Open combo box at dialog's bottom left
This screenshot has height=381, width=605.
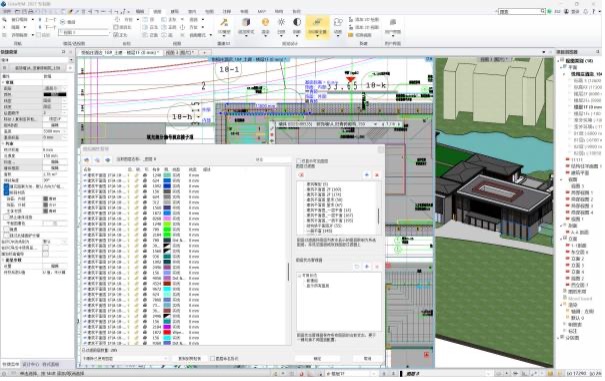tap(125, 359)
